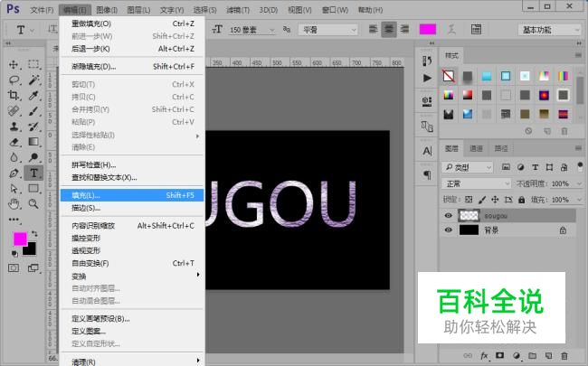Select the Blur tool
This screenshot has height=366, width=588.
pyautogui.click(x=14, y=157)
